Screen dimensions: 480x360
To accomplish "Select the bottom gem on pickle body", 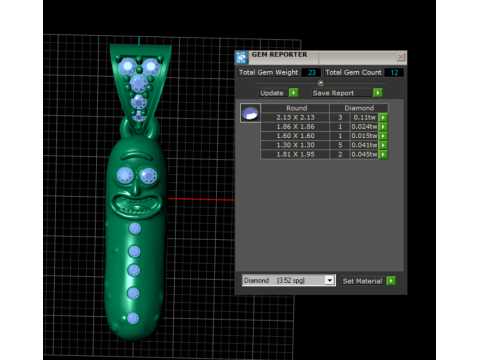I will 133,318.
